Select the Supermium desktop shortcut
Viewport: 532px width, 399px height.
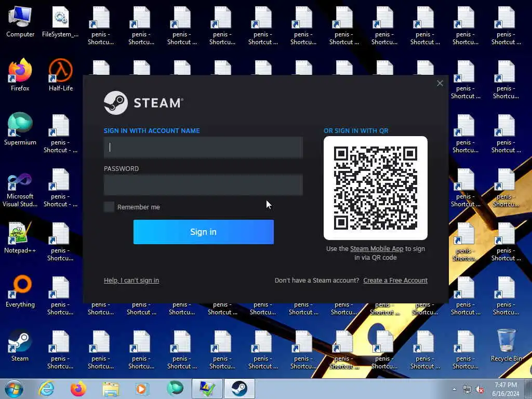(20, 129)
